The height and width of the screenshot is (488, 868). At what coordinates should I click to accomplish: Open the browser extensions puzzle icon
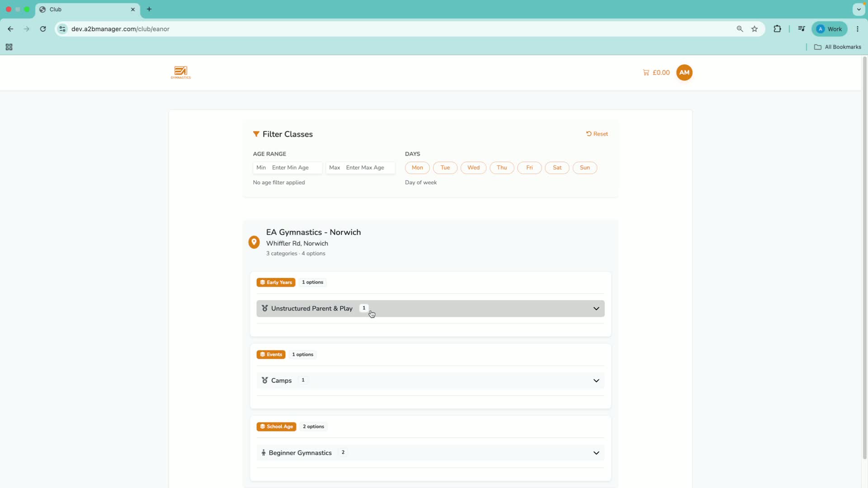pyautogui.click(x=777, y=29)
